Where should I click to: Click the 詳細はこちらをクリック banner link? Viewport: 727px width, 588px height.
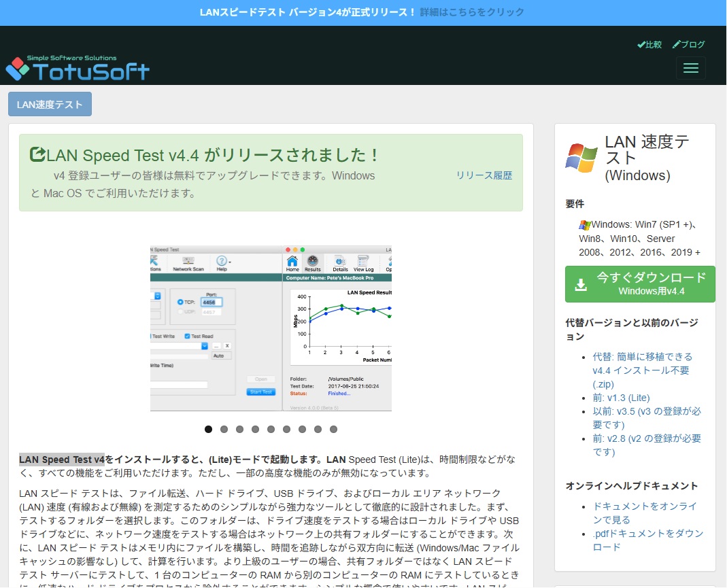coord(472,12)
